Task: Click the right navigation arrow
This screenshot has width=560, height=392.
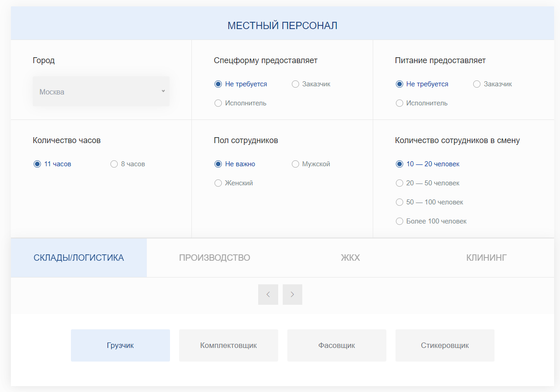Action: [x=292, y=294]
